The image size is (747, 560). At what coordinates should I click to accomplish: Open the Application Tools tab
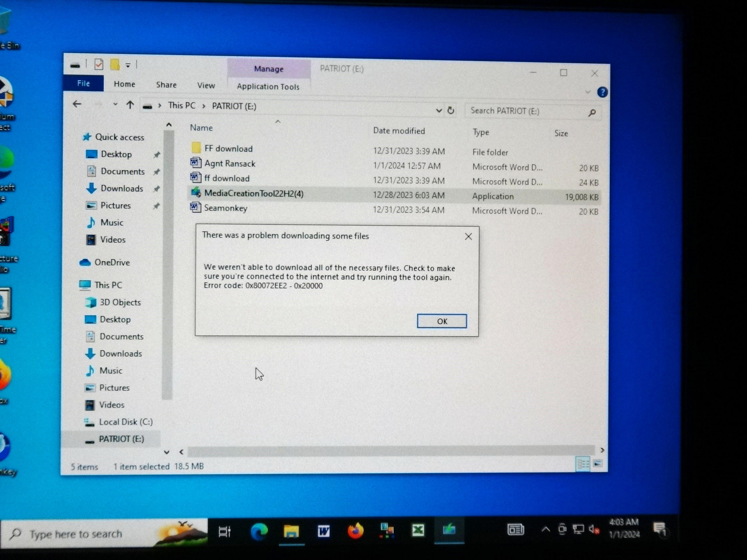click(268, 87)
